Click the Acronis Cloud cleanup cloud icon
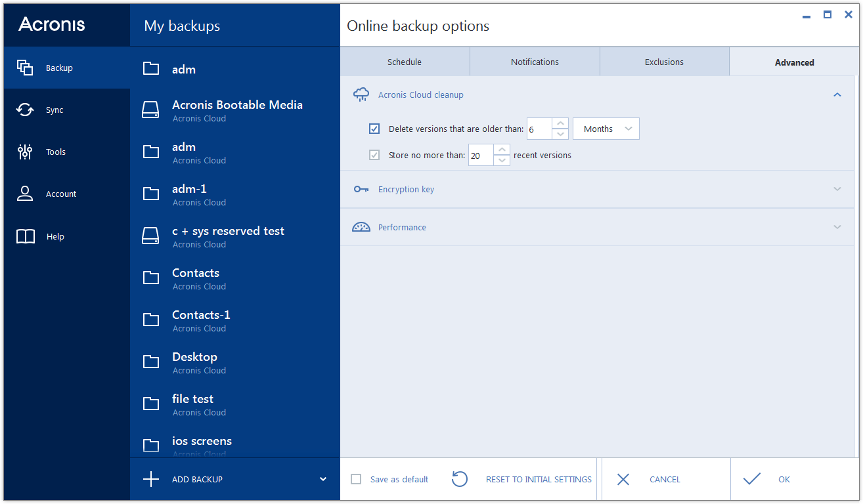The width and height of the screenshot is (863, 504). pos(361,94)
